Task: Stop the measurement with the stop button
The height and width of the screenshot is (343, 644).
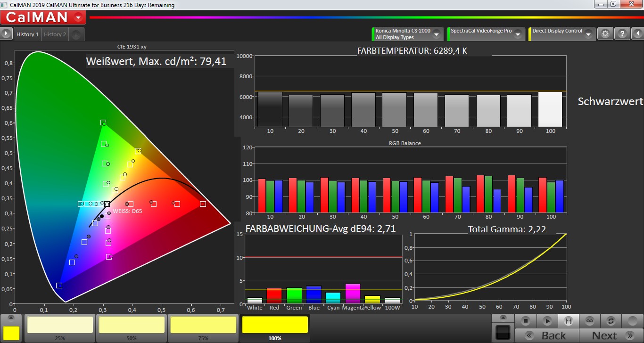Action: coord(526,321)
